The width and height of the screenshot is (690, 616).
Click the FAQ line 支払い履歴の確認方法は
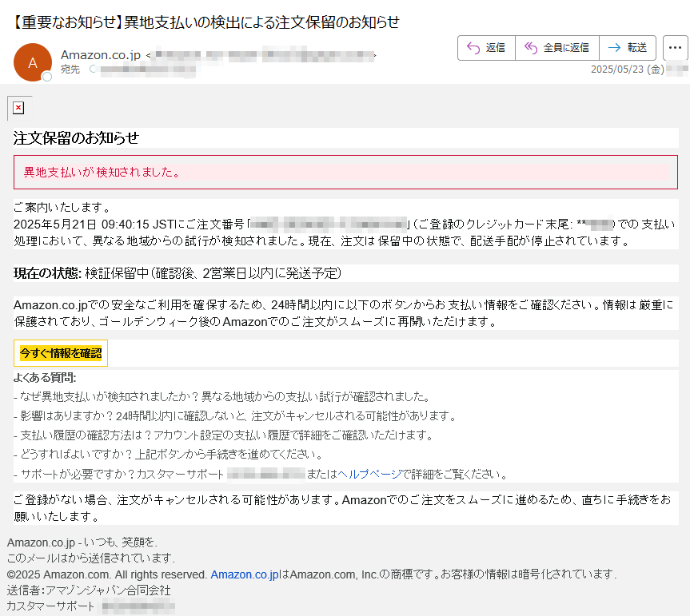224,435
